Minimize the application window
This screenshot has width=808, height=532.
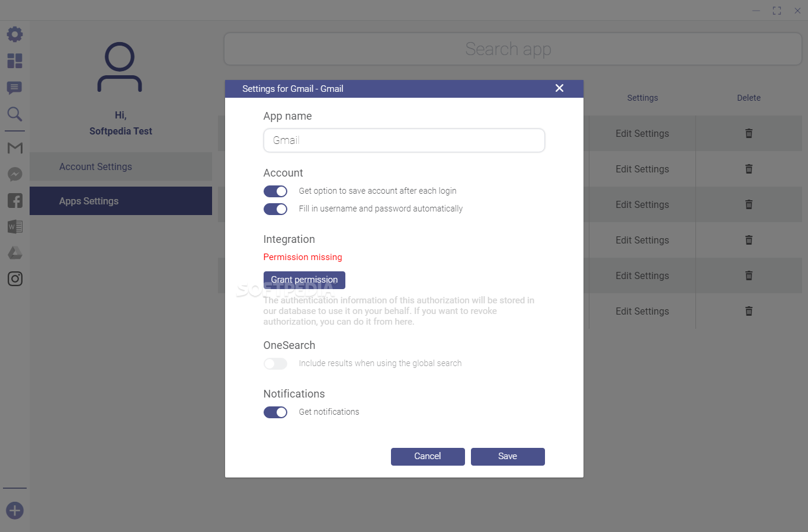click(x=756, y=11)
